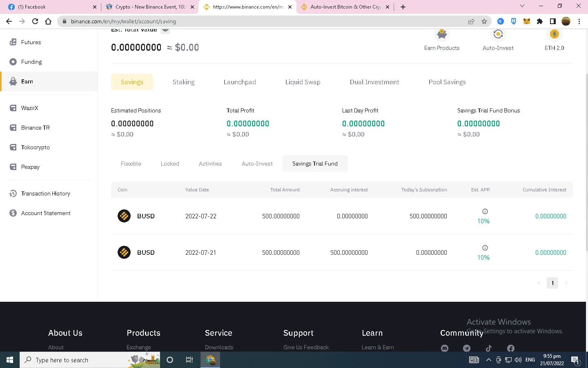The width and height of the screenshot is (588, 368).
Task: Switch to the Pool Savings tab
Action: (x=447, y=82)
